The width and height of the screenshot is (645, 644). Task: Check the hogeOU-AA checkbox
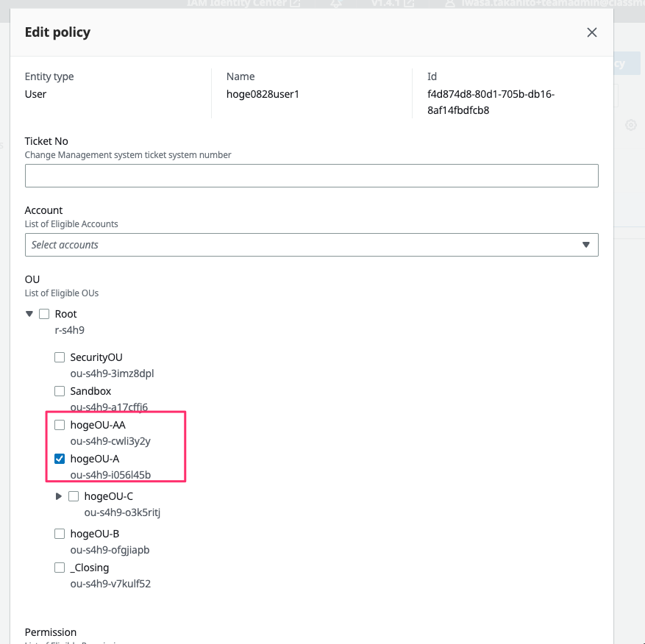(x=60, y=425)
